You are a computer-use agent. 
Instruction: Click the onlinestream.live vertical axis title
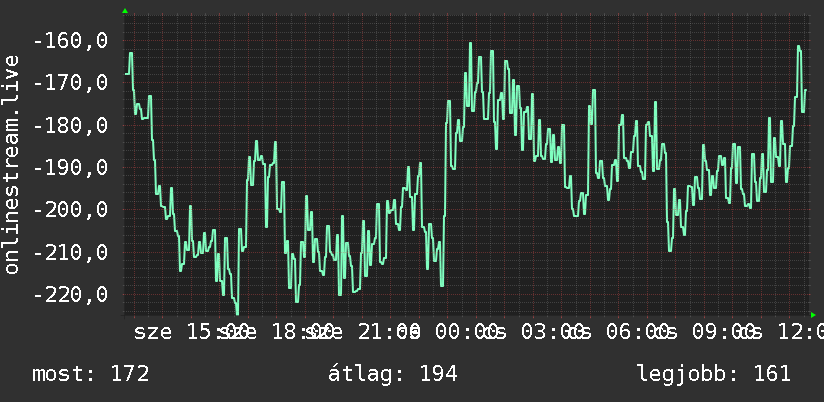tap(11, 164)
